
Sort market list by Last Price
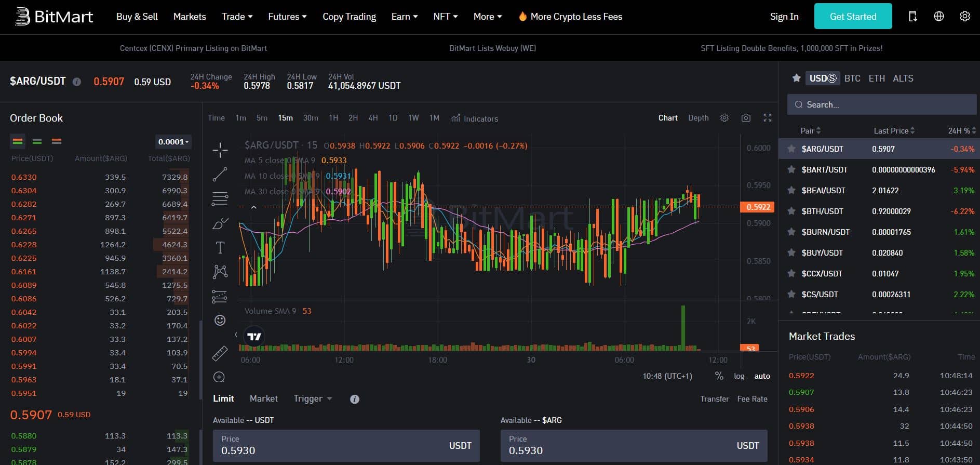(894, 131)
